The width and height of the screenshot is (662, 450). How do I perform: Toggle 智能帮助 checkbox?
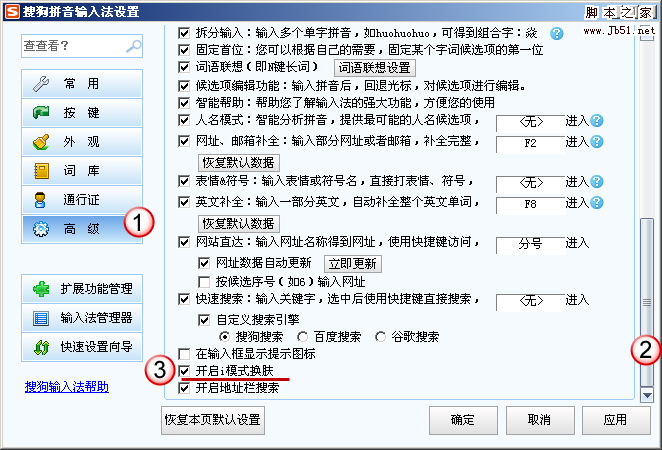(x=184, y=103)
